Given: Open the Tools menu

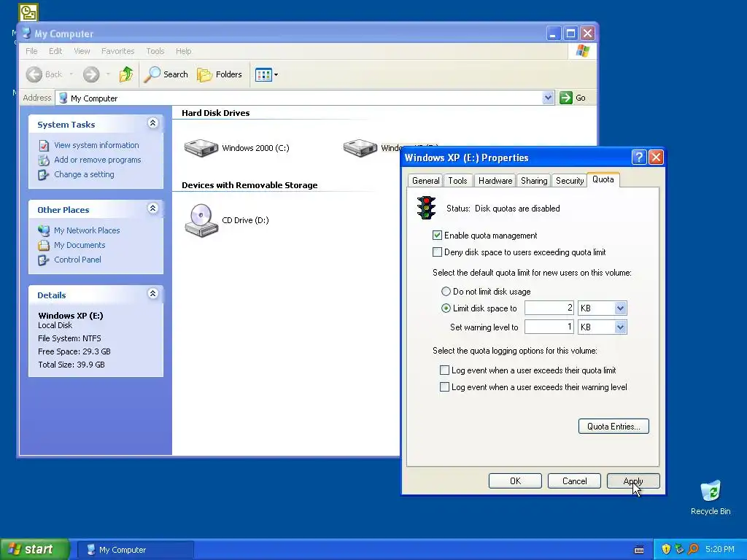Looking at the screenshot, I should (x=155, y=51).
